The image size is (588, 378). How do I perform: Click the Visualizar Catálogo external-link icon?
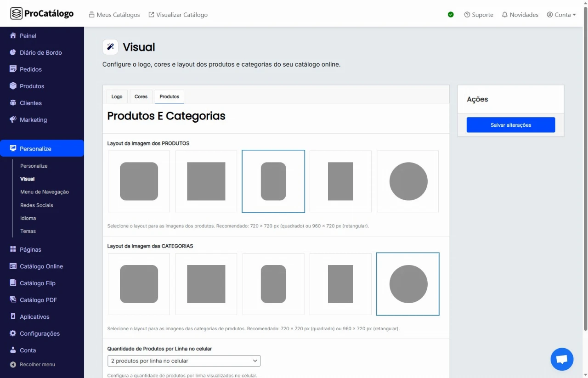(x=152, y=15)
